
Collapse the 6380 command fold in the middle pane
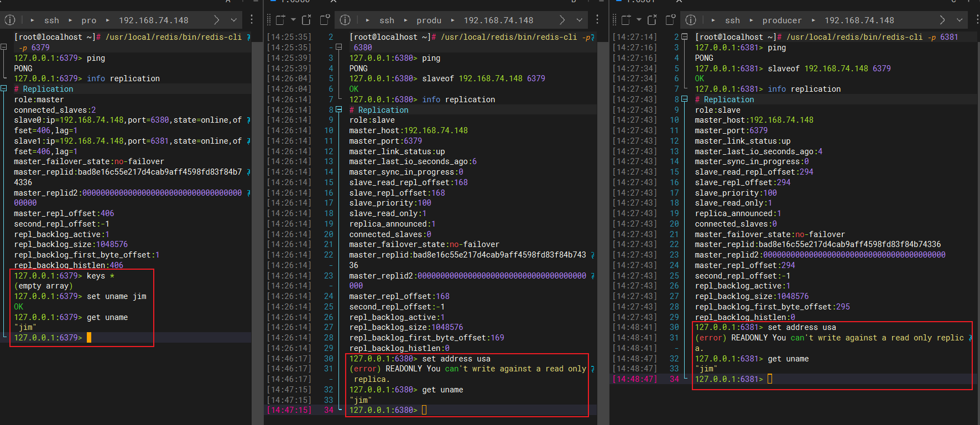coord(339,48)
